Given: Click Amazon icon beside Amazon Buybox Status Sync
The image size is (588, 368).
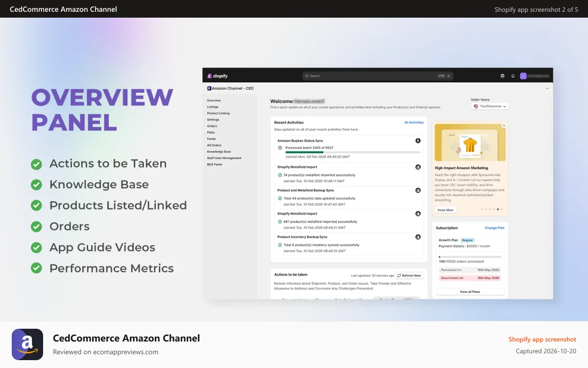Looking at the screenshot, I should click(418, 141).
